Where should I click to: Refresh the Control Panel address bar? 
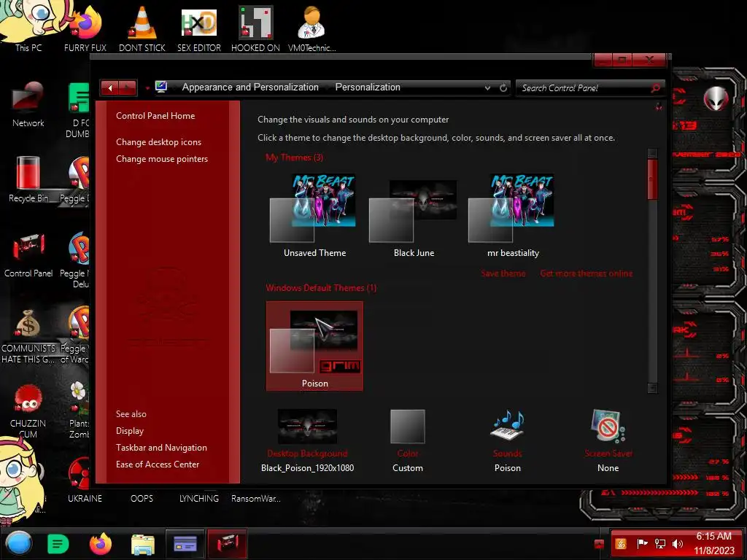503,87
